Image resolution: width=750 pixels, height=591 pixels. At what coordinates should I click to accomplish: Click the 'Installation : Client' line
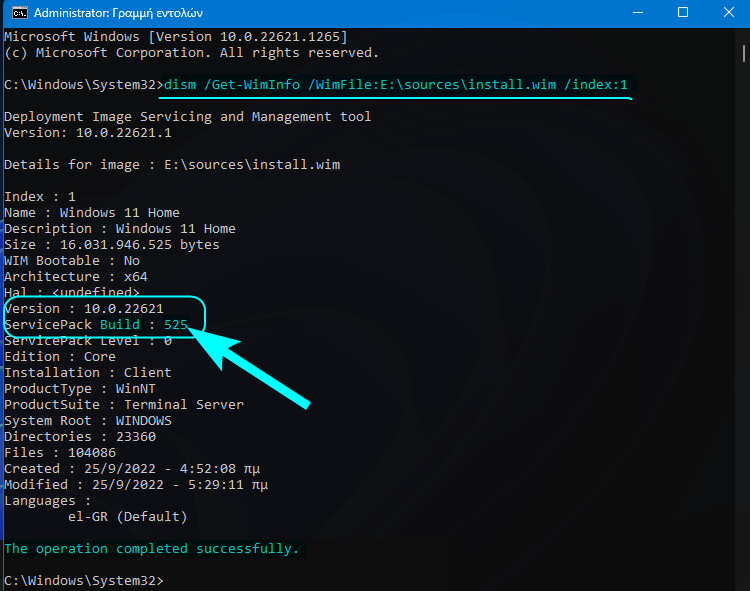[x=88, y=372]
